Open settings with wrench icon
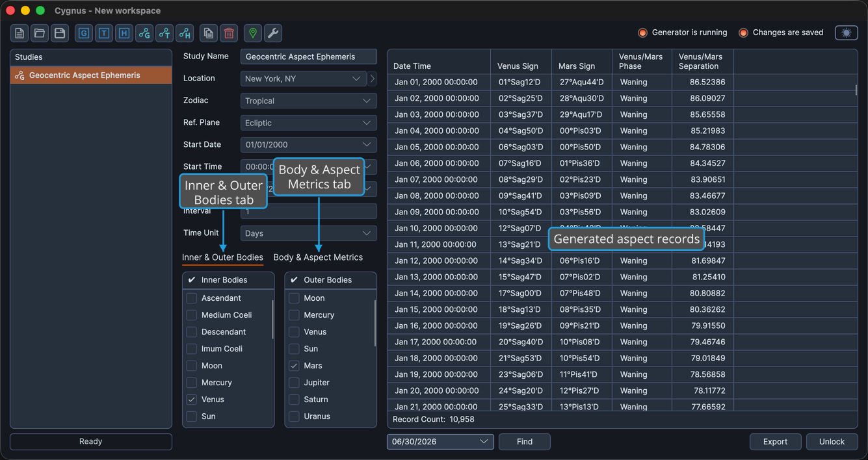The height and width of the screenshot is (460, 868). pos(273,33)
